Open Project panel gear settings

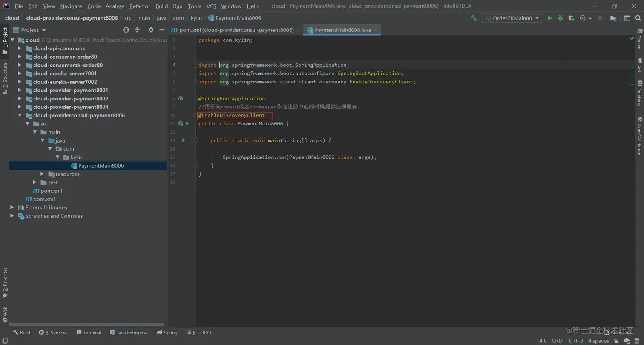pos(151,30)
